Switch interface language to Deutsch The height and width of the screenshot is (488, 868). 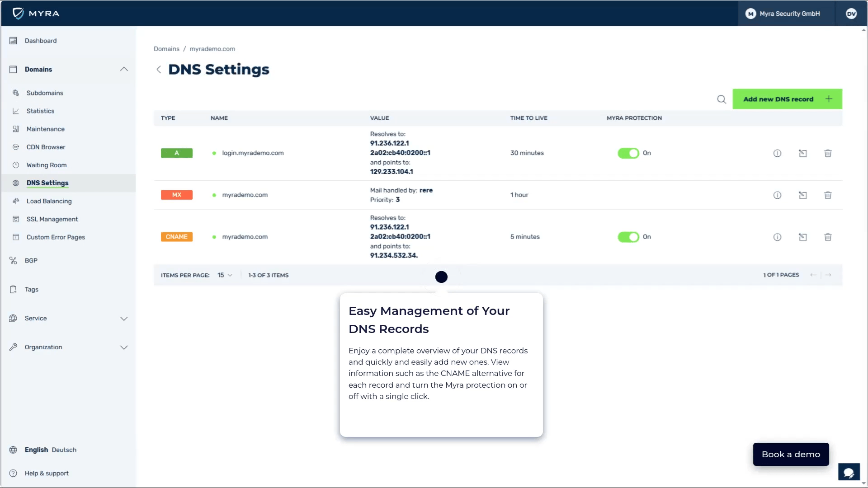(x=63, y=450)
